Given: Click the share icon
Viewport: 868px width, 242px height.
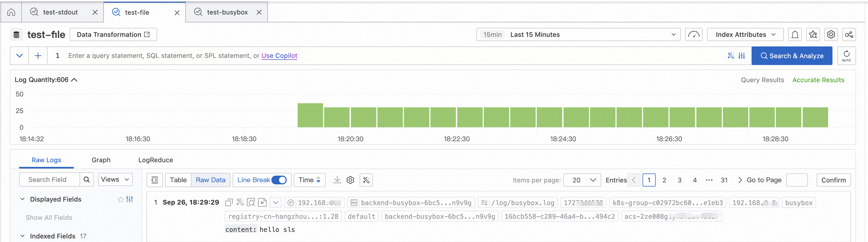Looking at the screenshot, I should coord(849,35).
